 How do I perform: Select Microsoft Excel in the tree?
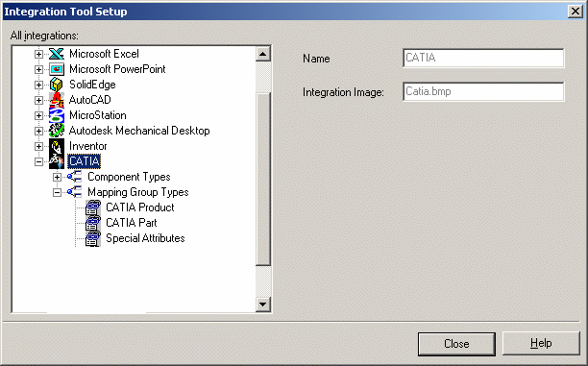click(x=104, y=54)
